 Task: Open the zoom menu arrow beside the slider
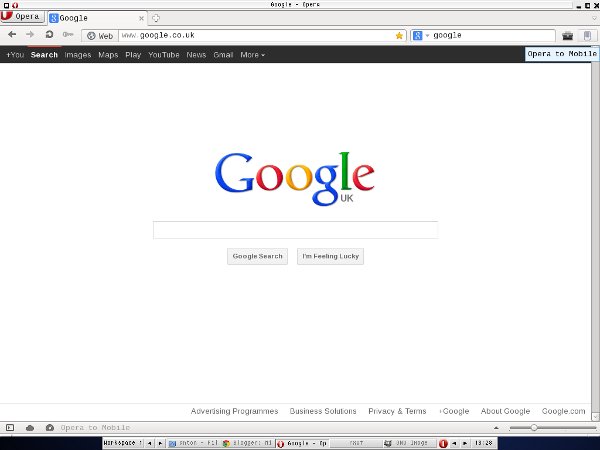[x=496, y=427]
